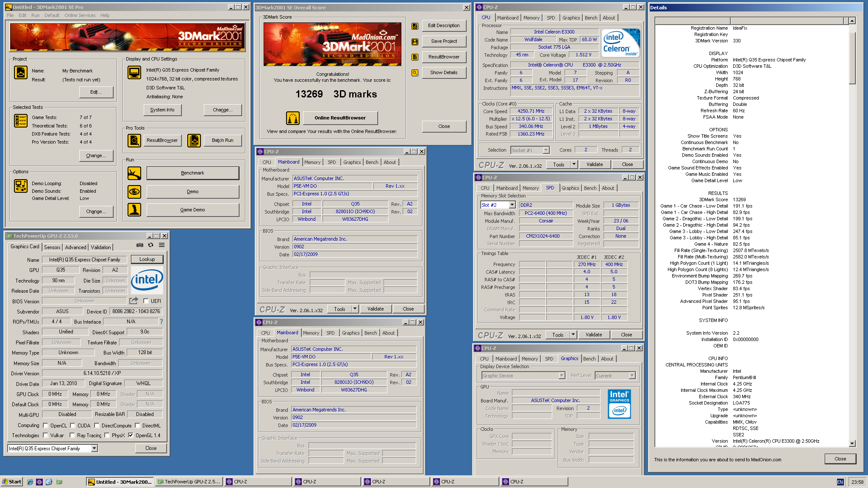Click the Project icon in 3DMark2001
Image resolution: width=868 pixels, height=488 pixels.
pyautogui.click(x=21, y=72)
